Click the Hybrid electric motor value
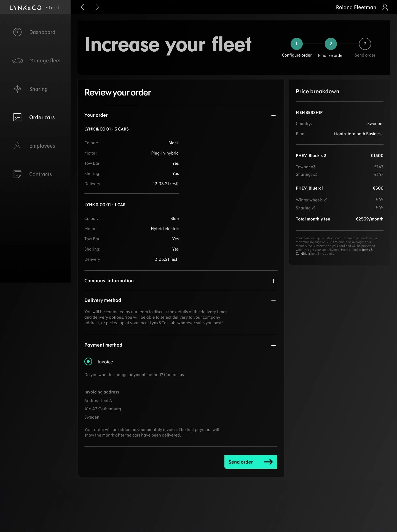 (x=165, y=229)
